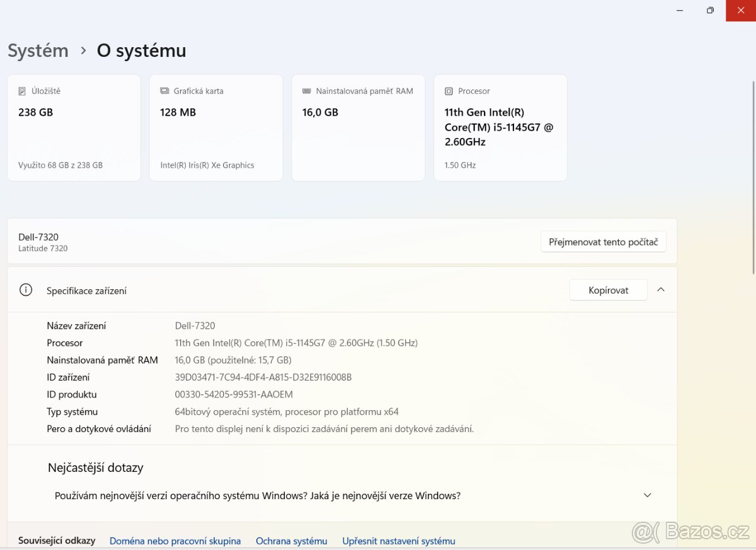Click the graphics card icon
Screen dimensions: 756x550
point(164,91)
